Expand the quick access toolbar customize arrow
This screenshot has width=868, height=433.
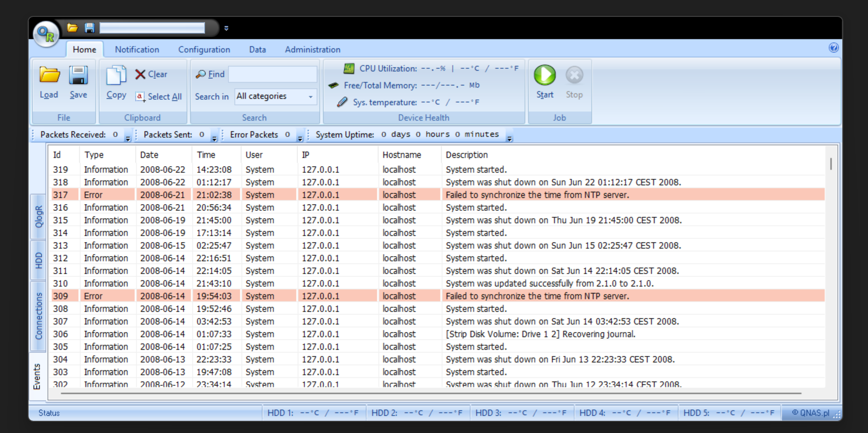tap(226, 28)
